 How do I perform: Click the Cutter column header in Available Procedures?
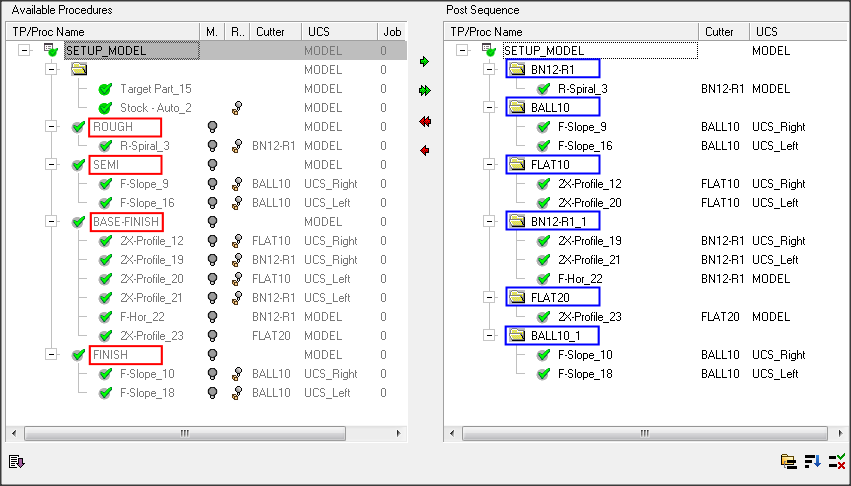[275, 31]
